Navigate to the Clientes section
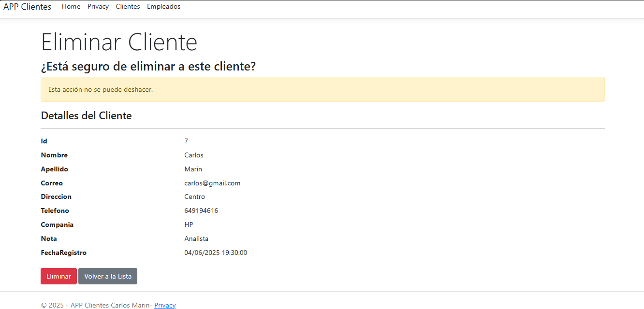This screenshot has height=309, width=644. tap(128, 7)
